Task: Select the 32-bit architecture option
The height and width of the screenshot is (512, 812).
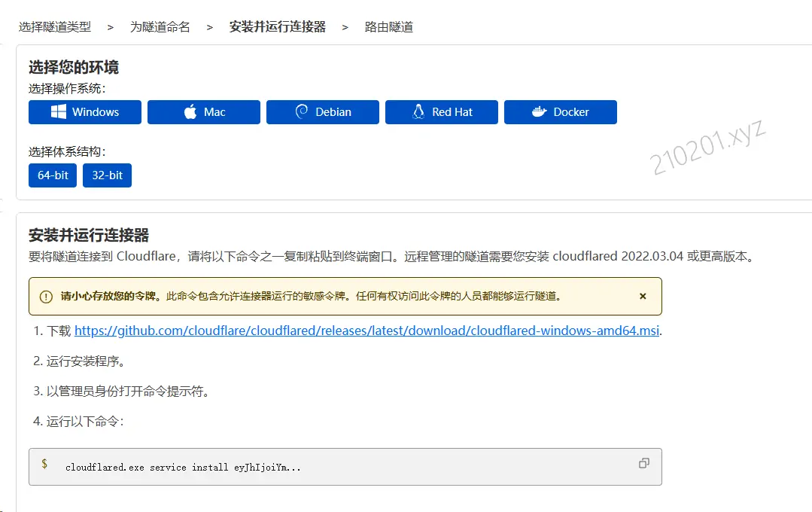Action: [x=107, y=175]
